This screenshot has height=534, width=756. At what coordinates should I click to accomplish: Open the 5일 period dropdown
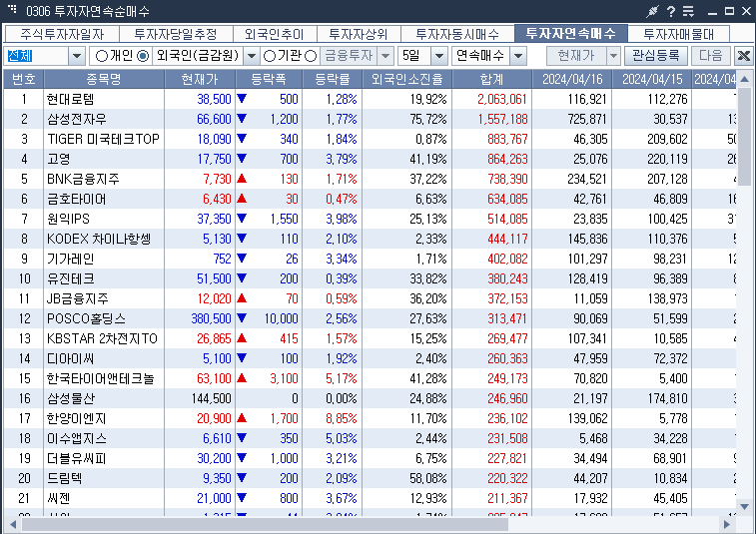click(x=438, y=56)
